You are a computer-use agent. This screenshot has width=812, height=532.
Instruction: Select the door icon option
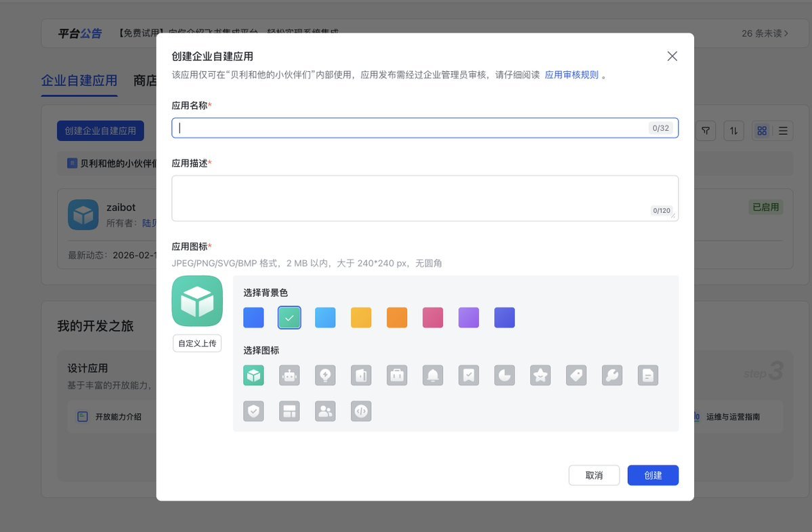(x=361, y=375)
